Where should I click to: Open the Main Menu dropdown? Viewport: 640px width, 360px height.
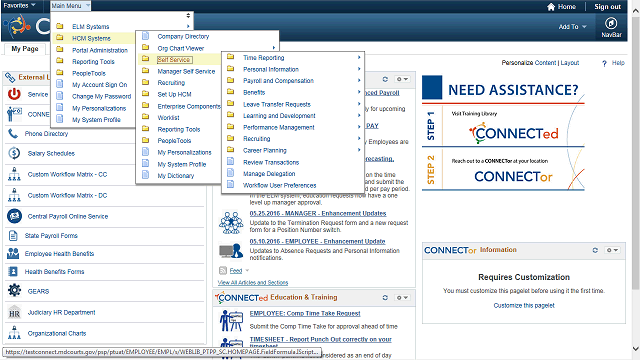[x=70, y=6]
